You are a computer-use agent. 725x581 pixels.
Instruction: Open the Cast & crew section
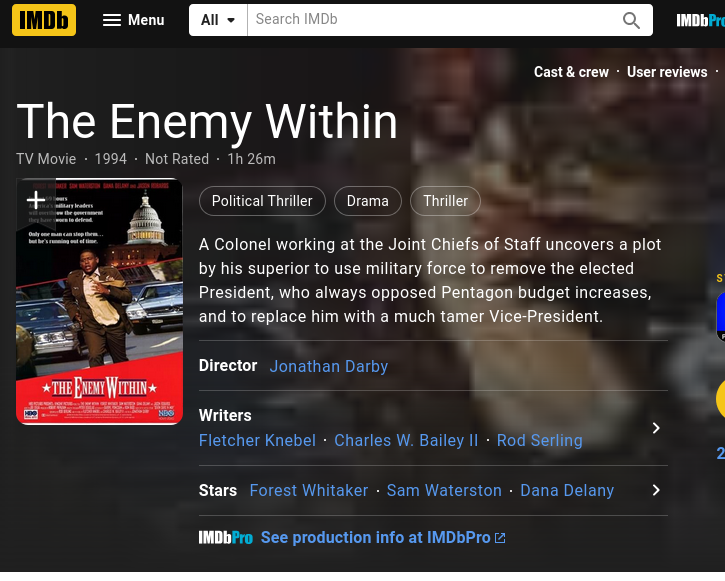pyautogui.click(x=571, y=72)
